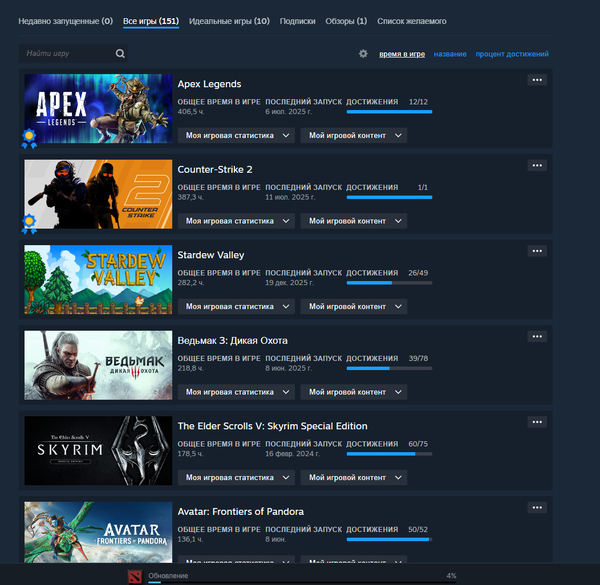The width and height of the screenshot is (600, 585).
Task: Expand Моя игровая статистика for Skyrim
Action: pos(236,477)
